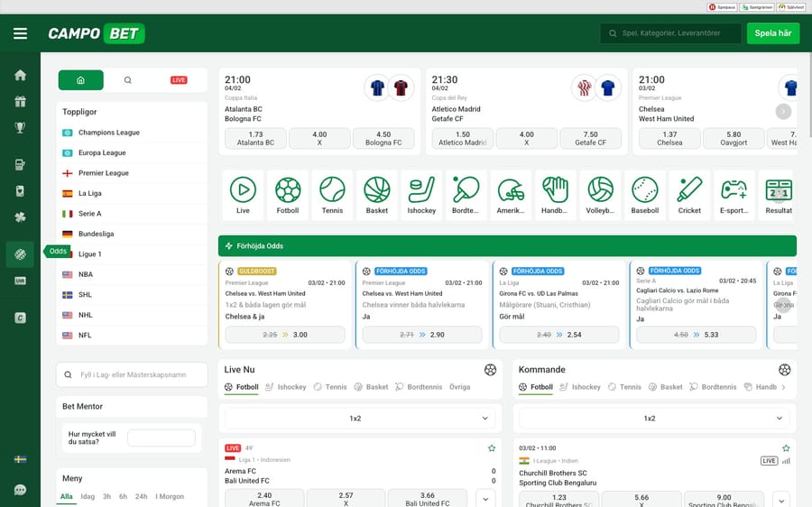Bet on Getafe CF at 7.50

590,138
